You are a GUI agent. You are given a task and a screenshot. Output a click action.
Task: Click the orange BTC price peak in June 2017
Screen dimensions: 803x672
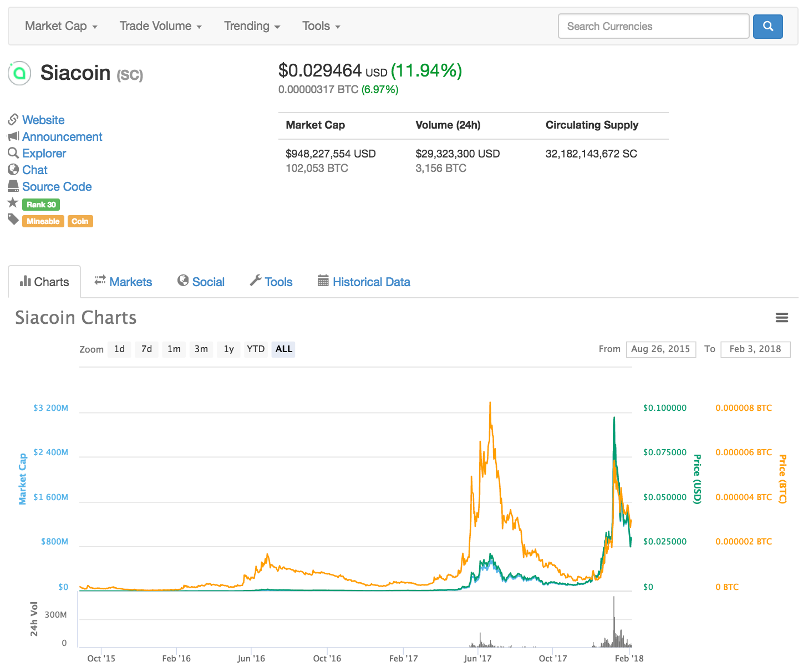490,403
